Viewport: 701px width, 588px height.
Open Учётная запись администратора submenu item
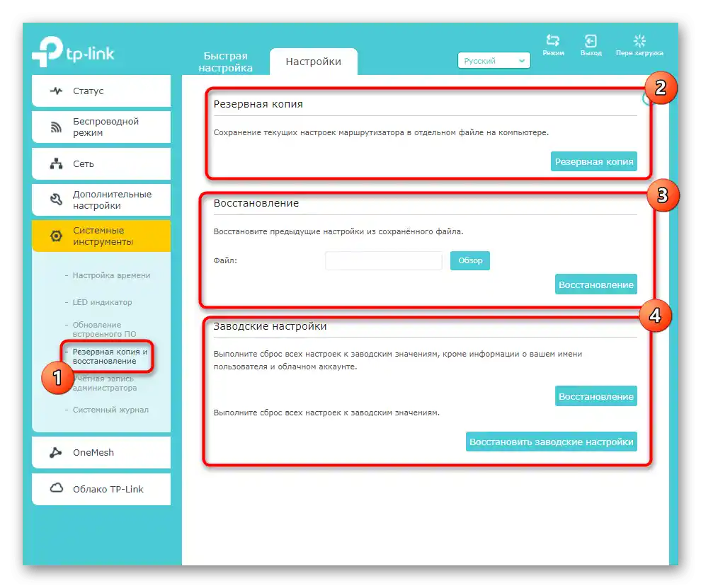tap(105, 384)
